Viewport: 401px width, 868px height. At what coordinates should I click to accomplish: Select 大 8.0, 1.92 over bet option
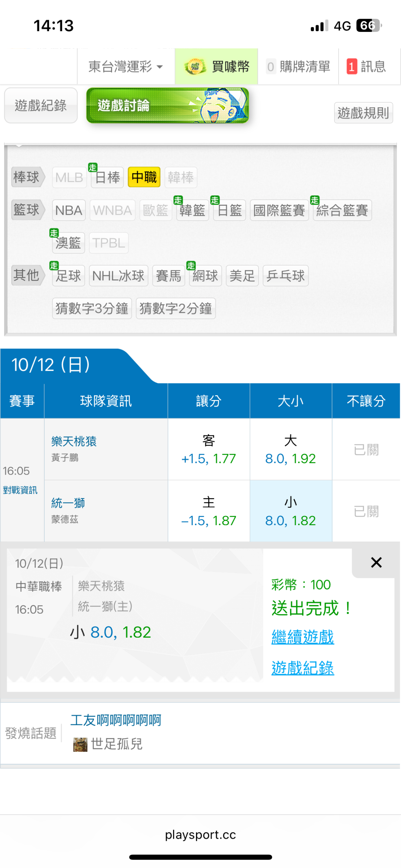pyautogui.click(x=290, y=449)
